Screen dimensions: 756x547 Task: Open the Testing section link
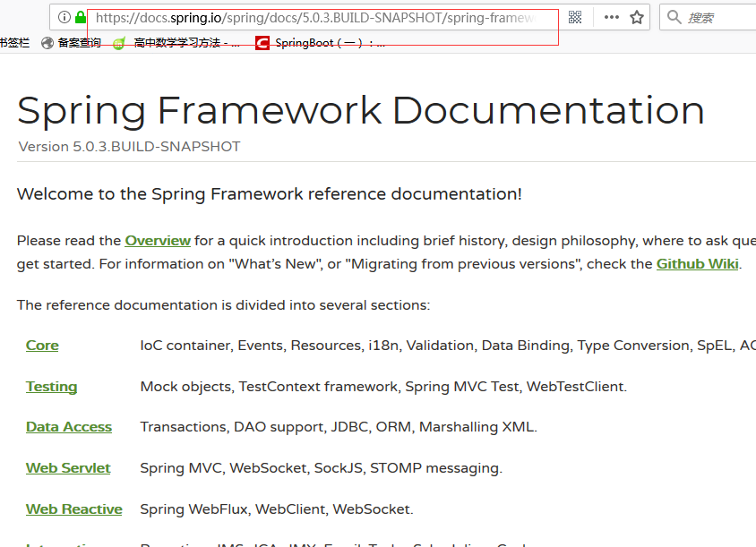(52, 387)
